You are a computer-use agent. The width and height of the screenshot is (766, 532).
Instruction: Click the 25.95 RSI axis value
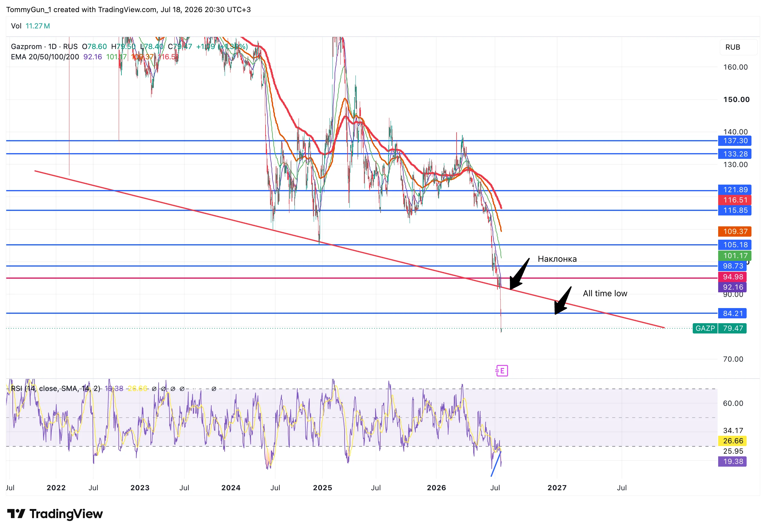click(x=733, y=451)
